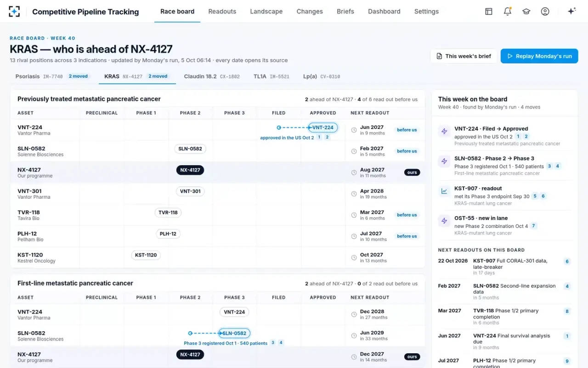Open source 8 badge for TVR-118 primary completion
The width and height of the screenshot is (588, 368).
point(567,311)
